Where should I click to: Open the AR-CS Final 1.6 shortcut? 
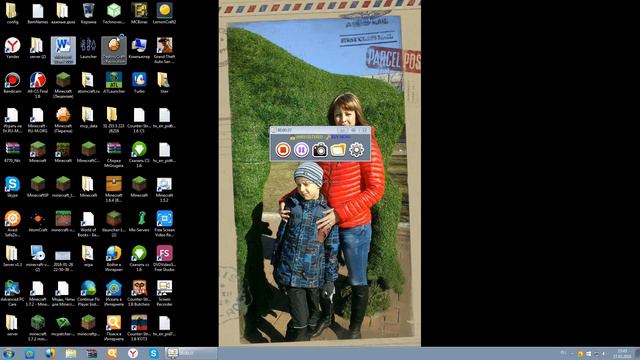coord(38,84)
